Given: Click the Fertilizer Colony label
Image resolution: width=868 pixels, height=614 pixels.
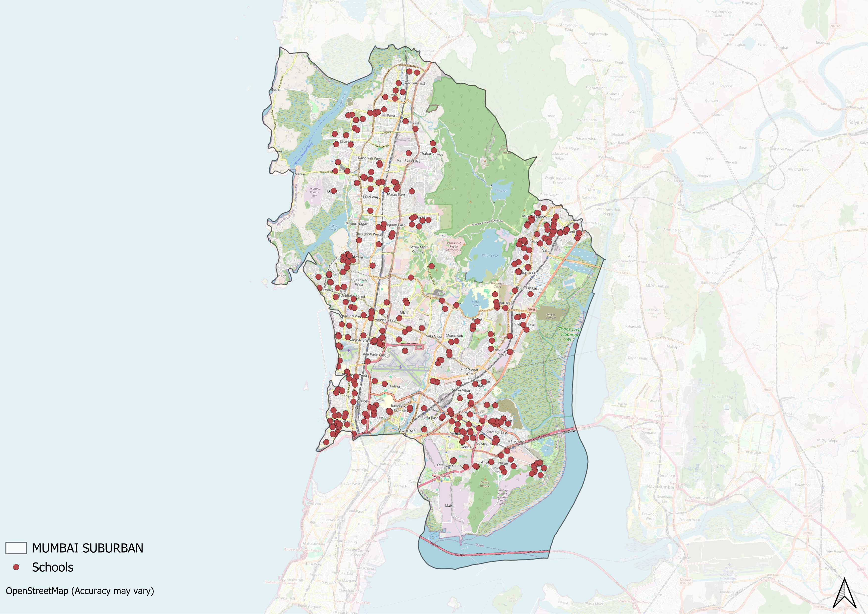Looking at the screenshot, I should (x=449, y=465).
